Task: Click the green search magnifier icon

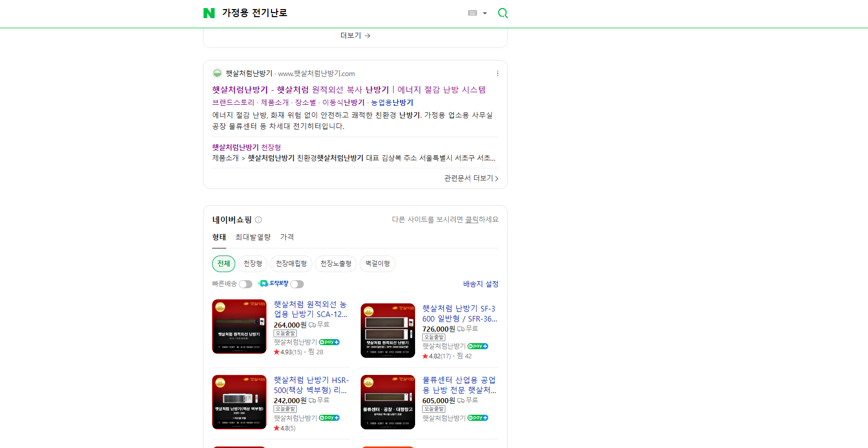Action: coord(503,13)
